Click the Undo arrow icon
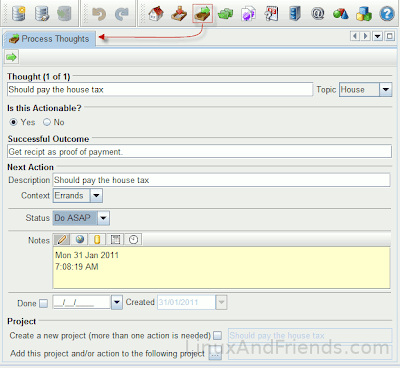The width and height of the screenshot is (400, 368). click(x=99, y=14)
